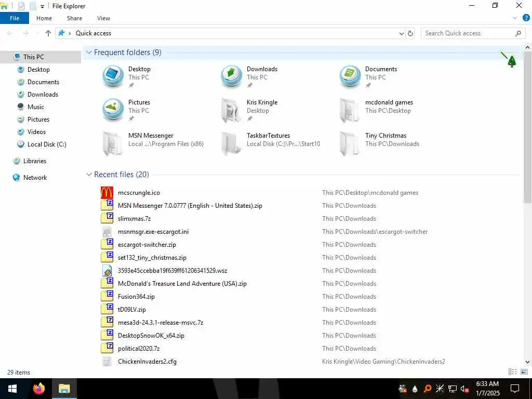Collapse the Frequent folders group
532x399 pixels.
coord(89,52)
